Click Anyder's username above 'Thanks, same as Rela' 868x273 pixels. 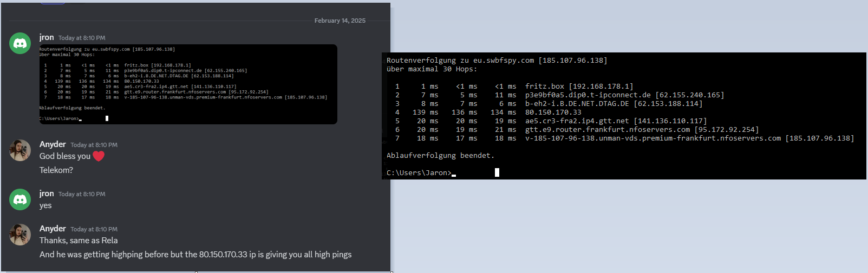click(x=53, y=229)
